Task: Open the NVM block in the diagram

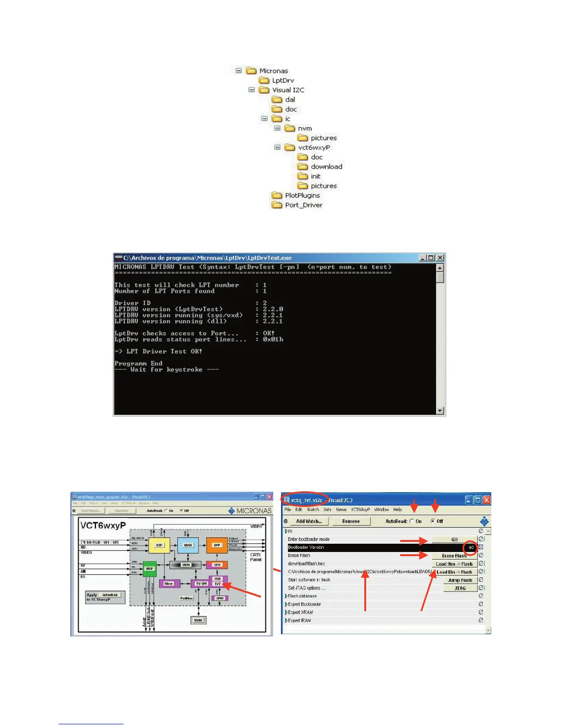Action: pos(198,620)
